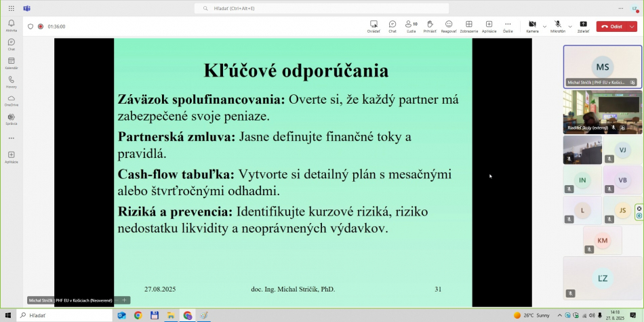Change layout via the Zobrazenie icon
This screenshot has width=644, height=322.
(468, 26)
